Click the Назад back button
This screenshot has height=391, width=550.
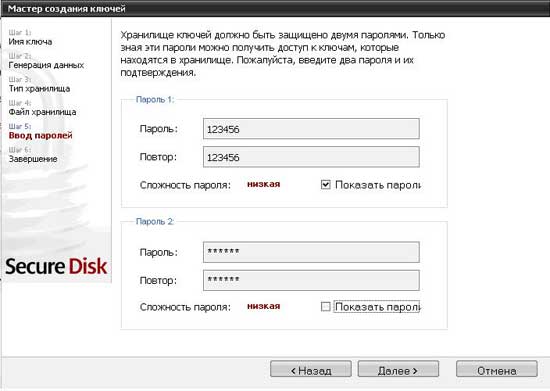click(x=311, y=370)
